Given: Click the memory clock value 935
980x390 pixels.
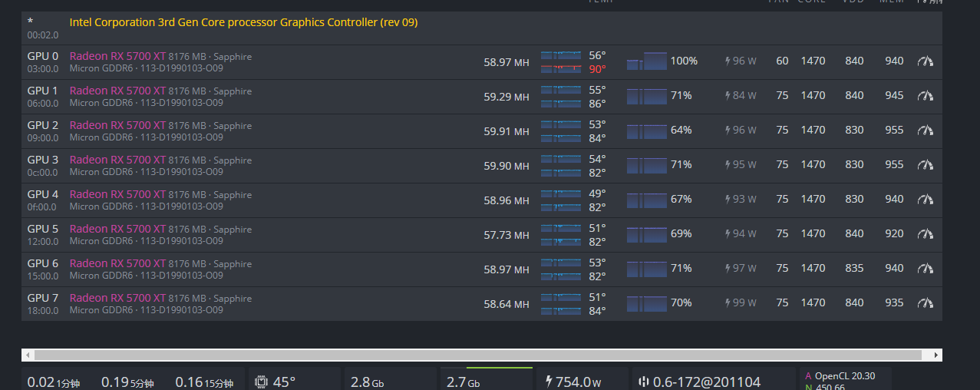Looking at the screenshot, I should (x=894, y=303).
